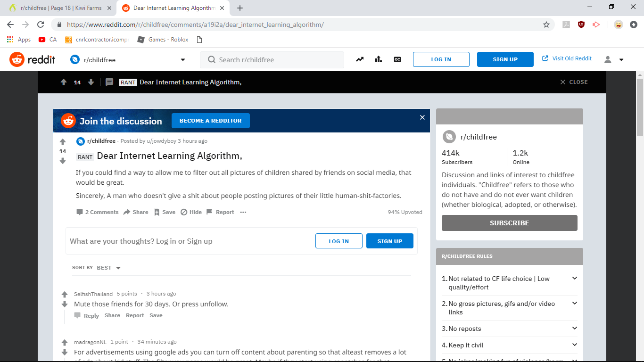Viewport: 644px width, 362px height.
Task: Reload the page in Chrome
Action: (x=41, y=25)
